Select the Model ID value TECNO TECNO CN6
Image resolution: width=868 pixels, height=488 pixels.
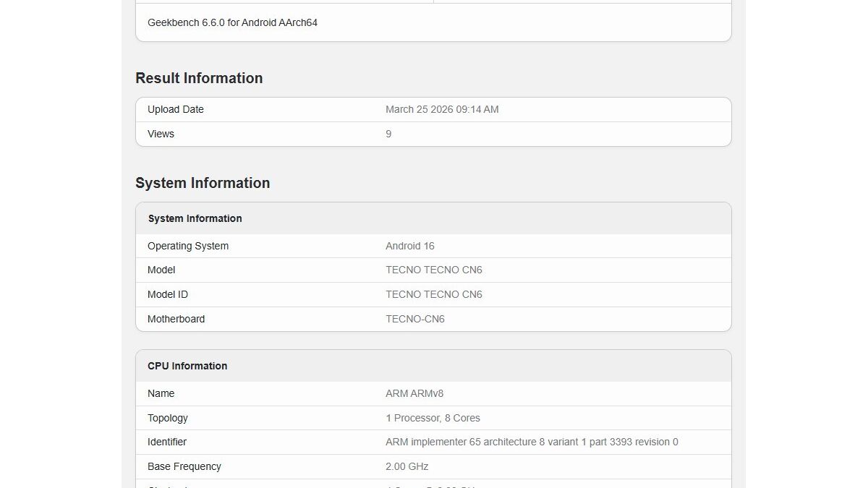[x=434, y=294]
